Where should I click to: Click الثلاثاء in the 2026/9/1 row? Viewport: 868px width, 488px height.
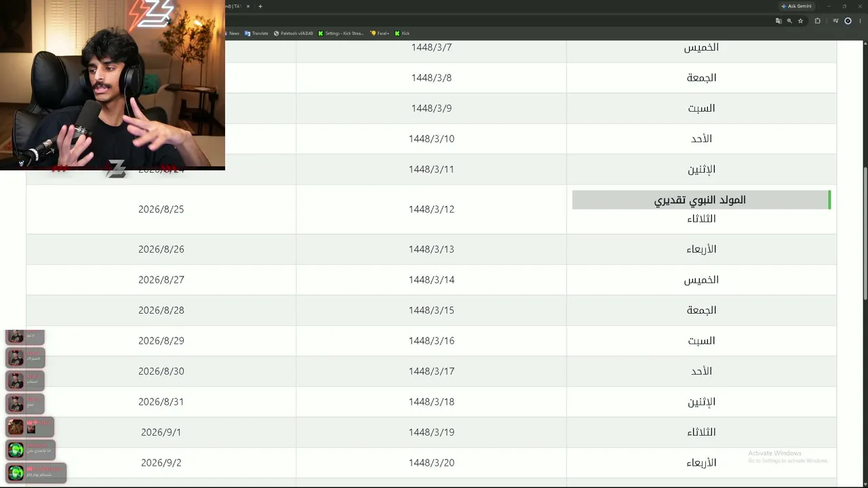coord(701,432)
